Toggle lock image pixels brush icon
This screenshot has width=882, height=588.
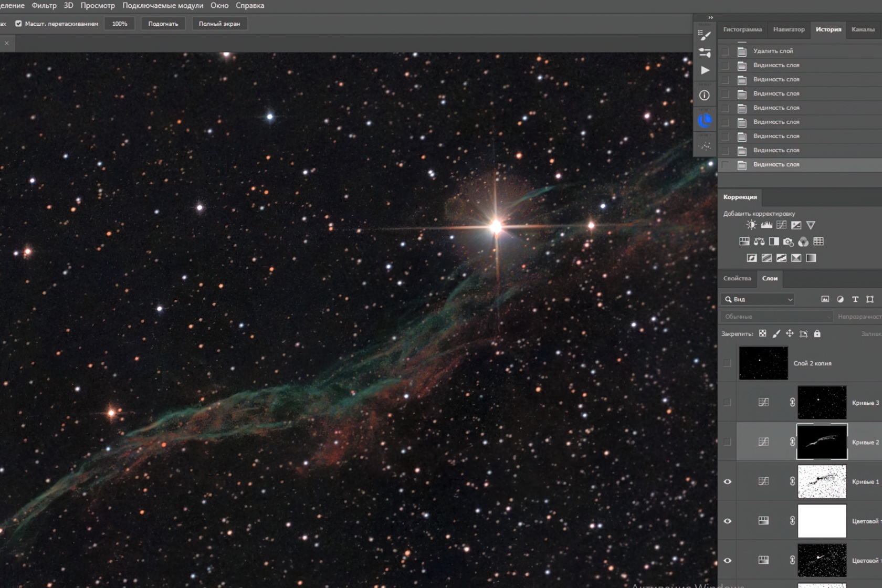coord(776,333)
